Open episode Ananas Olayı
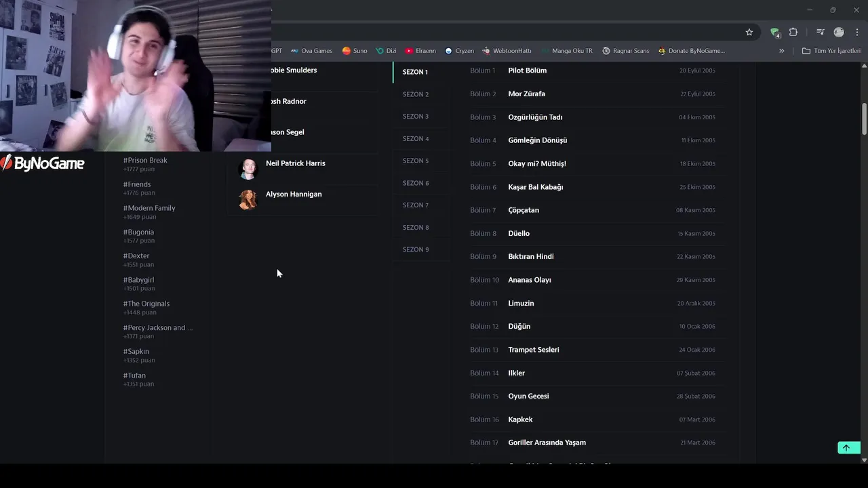Viewport: 868px width, 488px height. click(x=529, y=280)
